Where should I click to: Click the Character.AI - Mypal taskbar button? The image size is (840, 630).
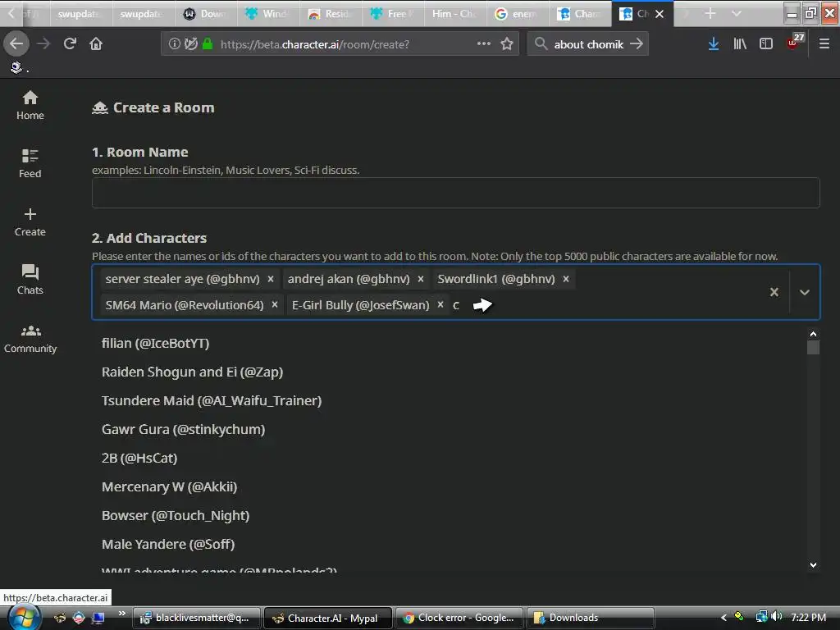(x=328, y=618)
